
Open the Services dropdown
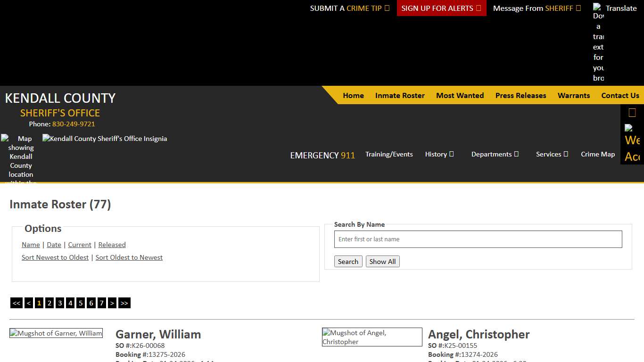[x=552, y=154]
